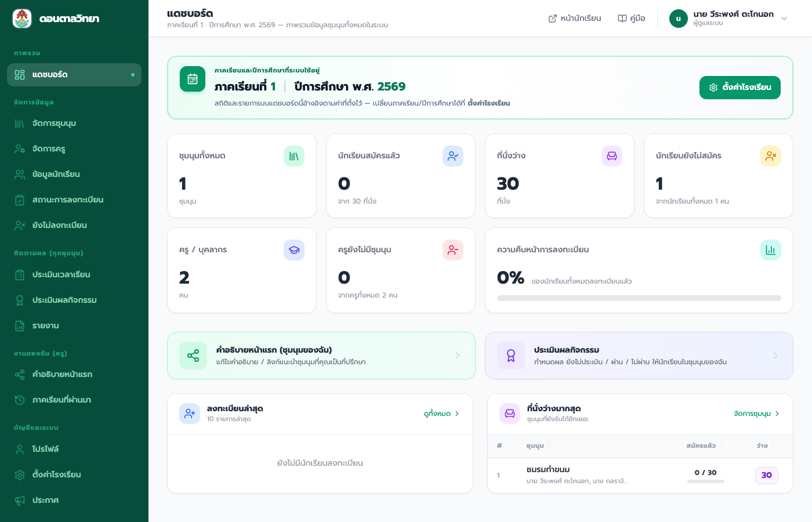Open จัดการครู in the sidebar
Screen dimensions: 812x522
[x=74, y=149]
